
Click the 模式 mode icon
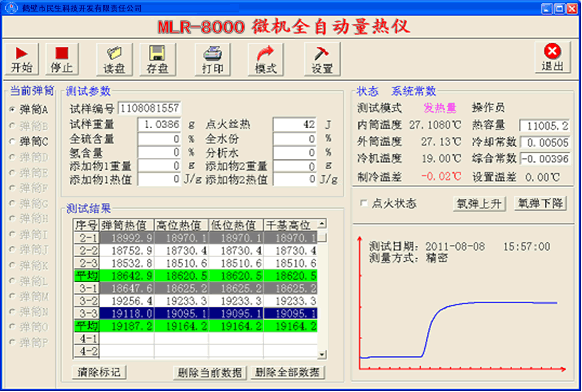coord(266,59)
